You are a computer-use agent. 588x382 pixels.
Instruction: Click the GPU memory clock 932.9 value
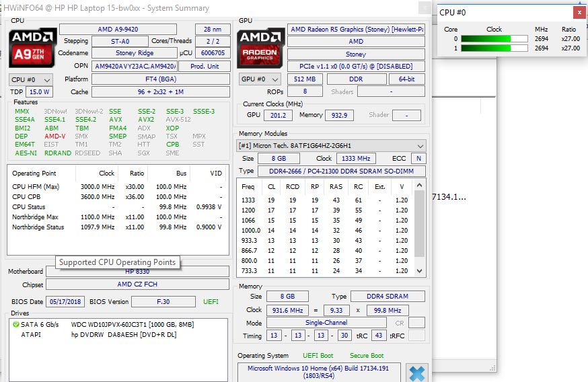(339, 116)
